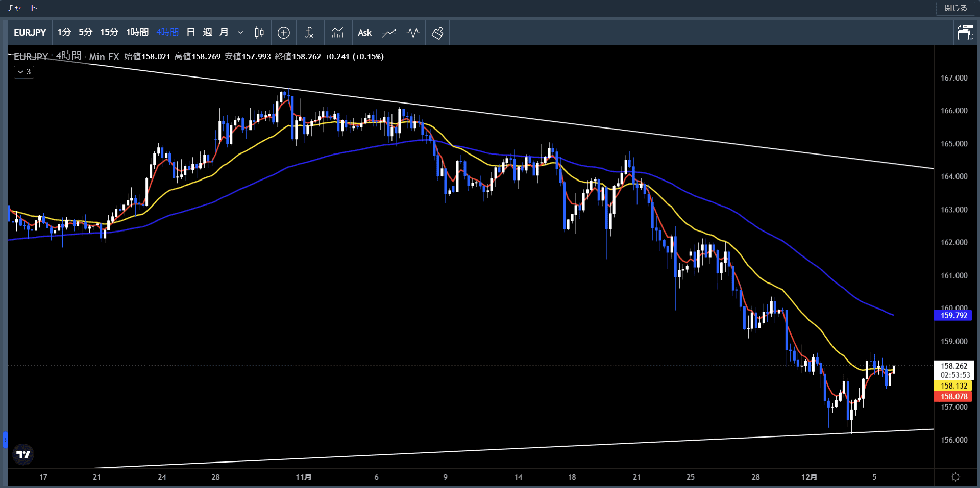The width and height of the screenshot is (980, 488).
Task: Open chart settings gear icon
Action: (x=955, y=477)
